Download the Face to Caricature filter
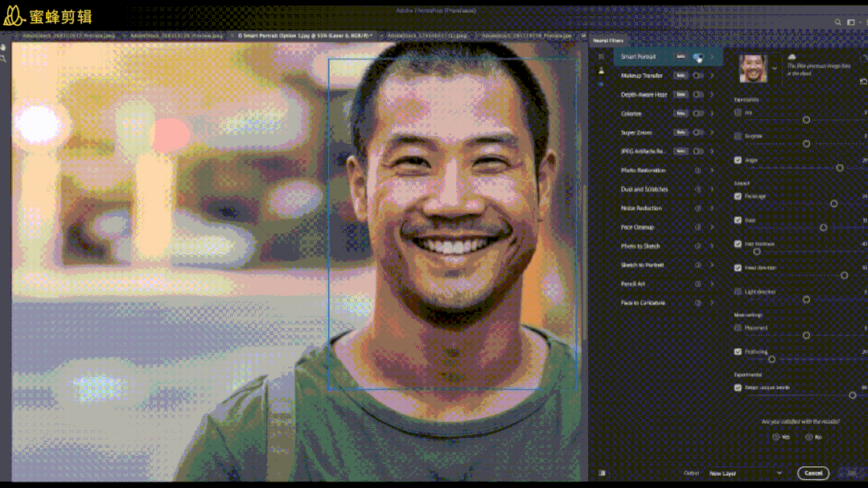 pos(698,302)
